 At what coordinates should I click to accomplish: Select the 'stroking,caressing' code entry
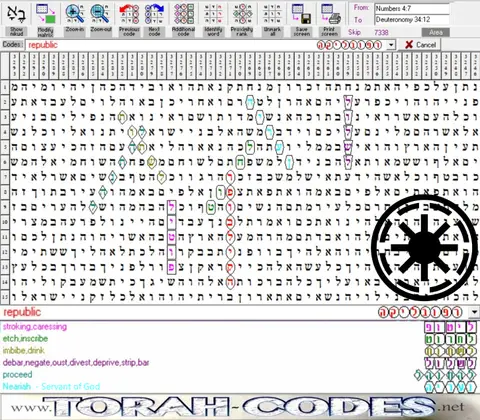click(x=35, y=327)
